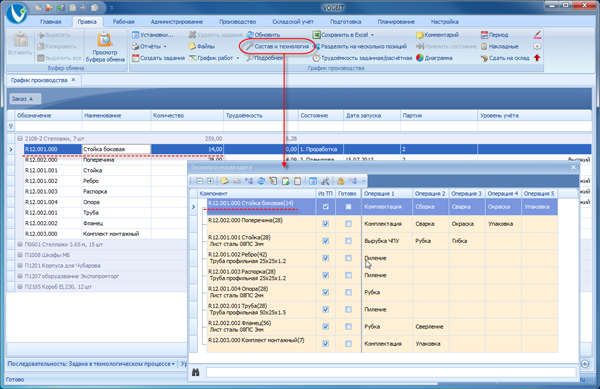The width and height of the screenshot is (600, 389).
Task: Toggle Из ТП checkbox for Поперечина(28)
Action: [326, 224]
